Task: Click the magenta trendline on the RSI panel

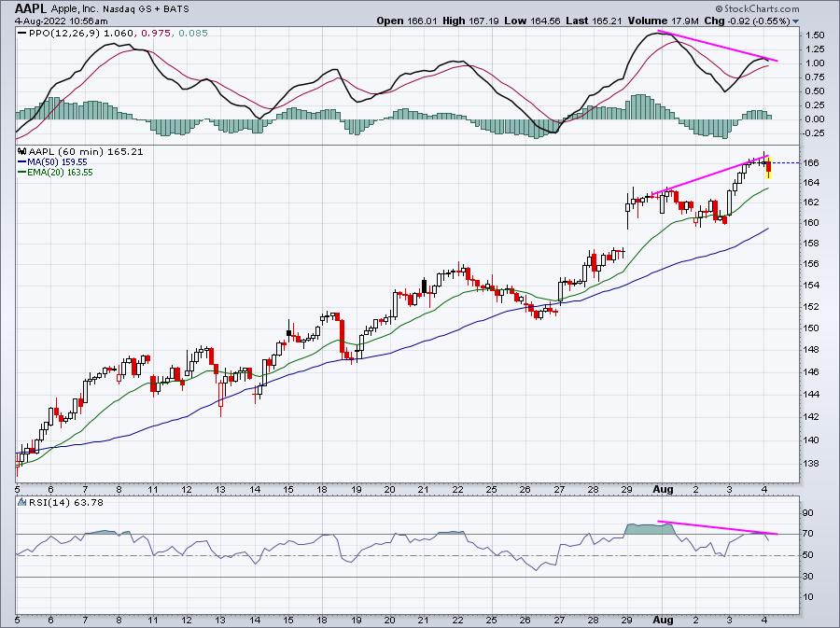Action: coord(718,528)
